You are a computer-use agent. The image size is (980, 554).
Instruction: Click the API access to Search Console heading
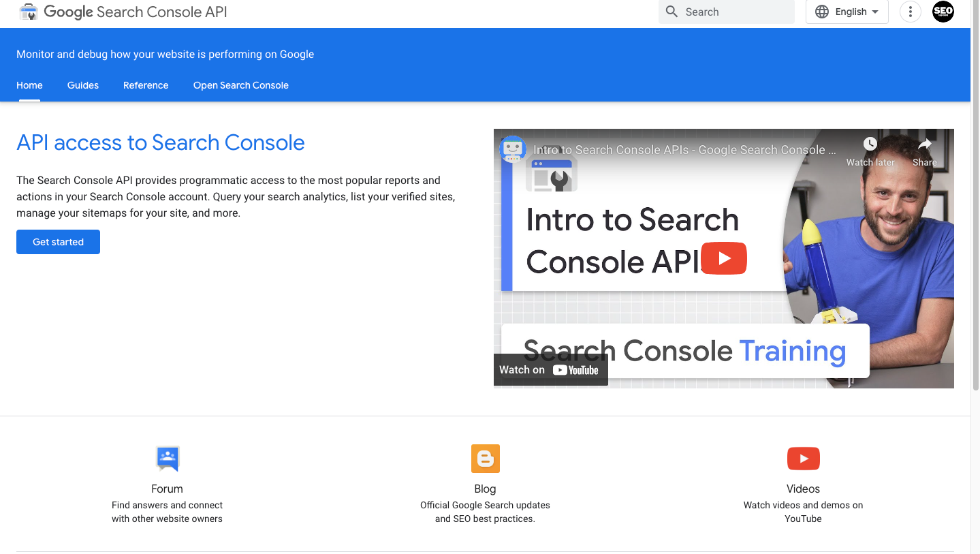tap(161, 142)
